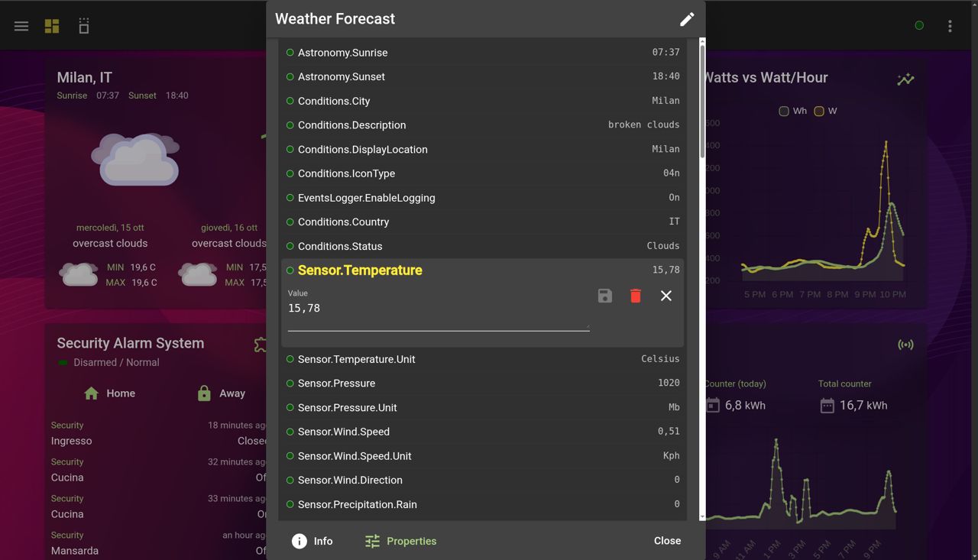
Task: Click the Close button in dialog
Action: [x=667, y=541]
